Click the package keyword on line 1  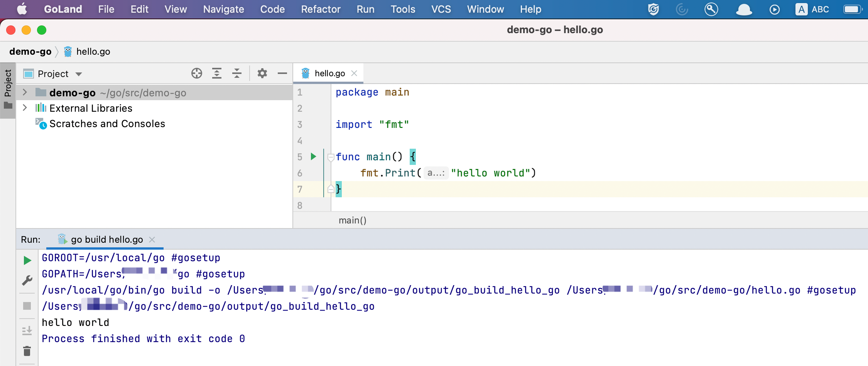(x=357, y=92)
